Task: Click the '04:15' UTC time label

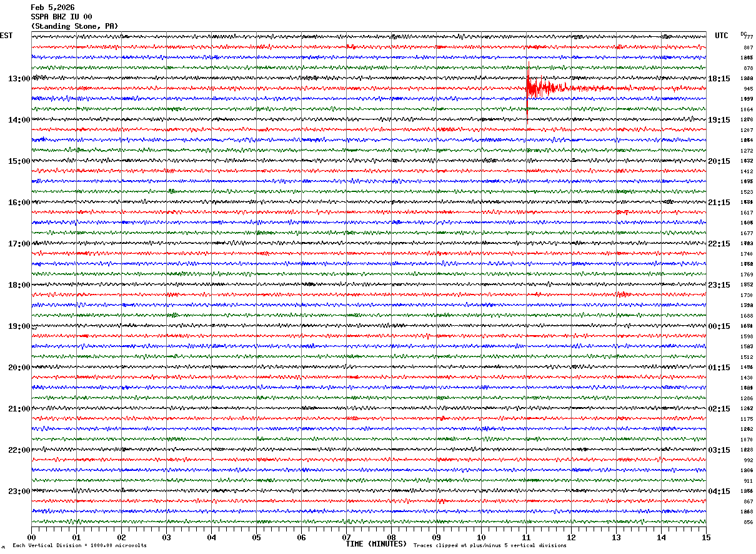Action: [x=720, y=491]
